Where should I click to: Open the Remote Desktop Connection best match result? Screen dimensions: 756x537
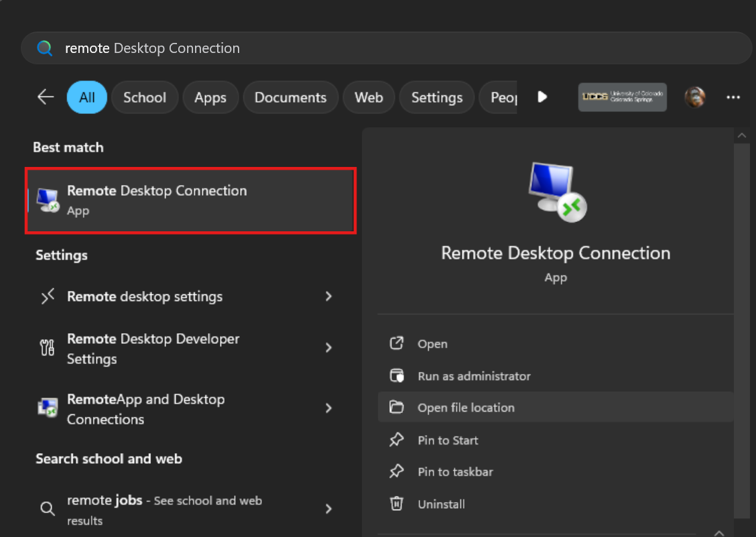tap(191, 200)
